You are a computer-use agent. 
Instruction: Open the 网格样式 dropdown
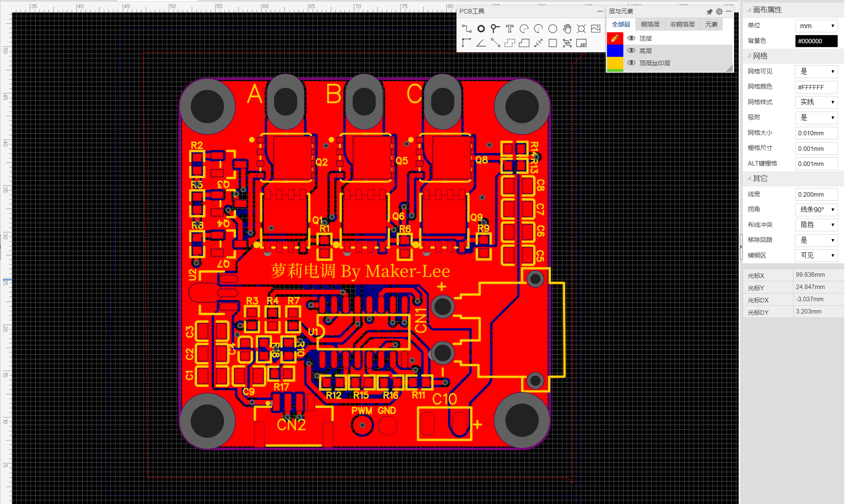[816, 102]
